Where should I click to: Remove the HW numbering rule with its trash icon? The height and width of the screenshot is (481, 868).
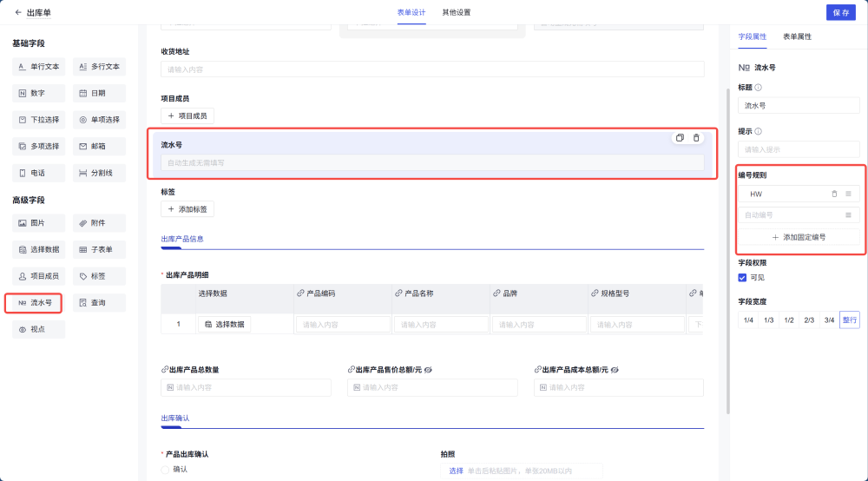pos(834,194)
